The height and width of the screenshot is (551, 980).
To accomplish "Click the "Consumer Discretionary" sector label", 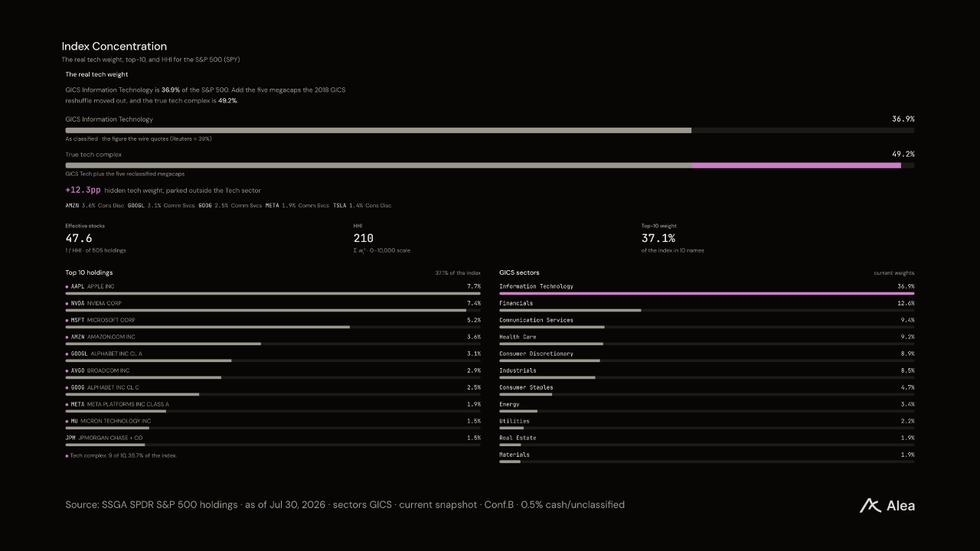I will pyautogui.click(x=536, y=354).
